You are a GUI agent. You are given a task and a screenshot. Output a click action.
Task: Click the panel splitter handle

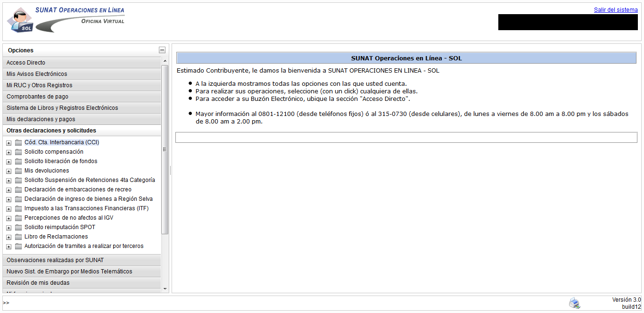[x=170, y=170]
